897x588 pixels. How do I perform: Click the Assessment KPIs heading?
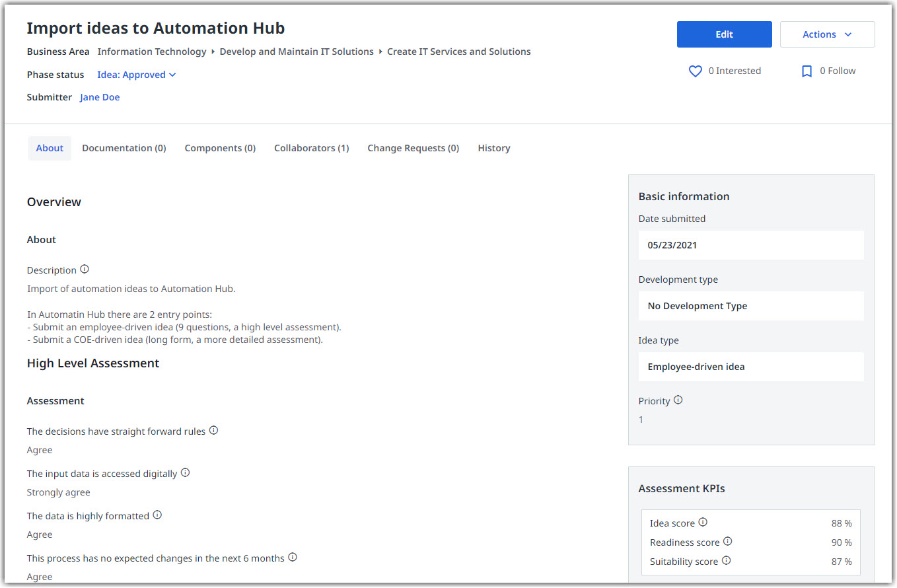682,489
